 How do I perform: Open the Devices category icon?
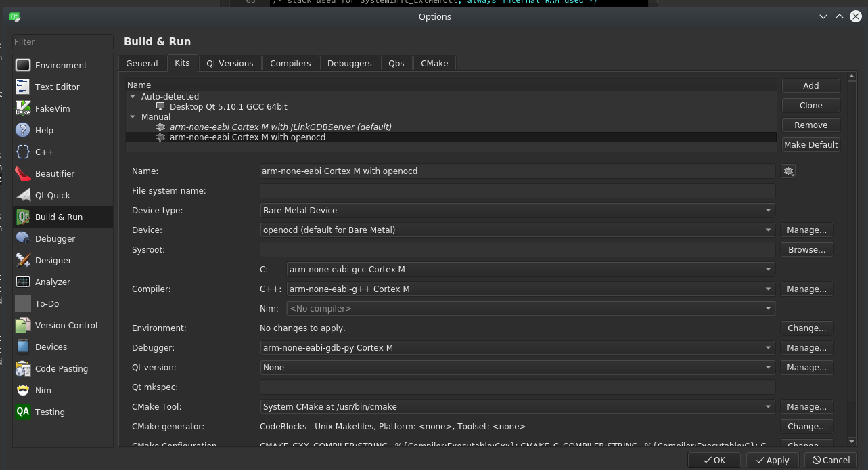coord(23,347)
